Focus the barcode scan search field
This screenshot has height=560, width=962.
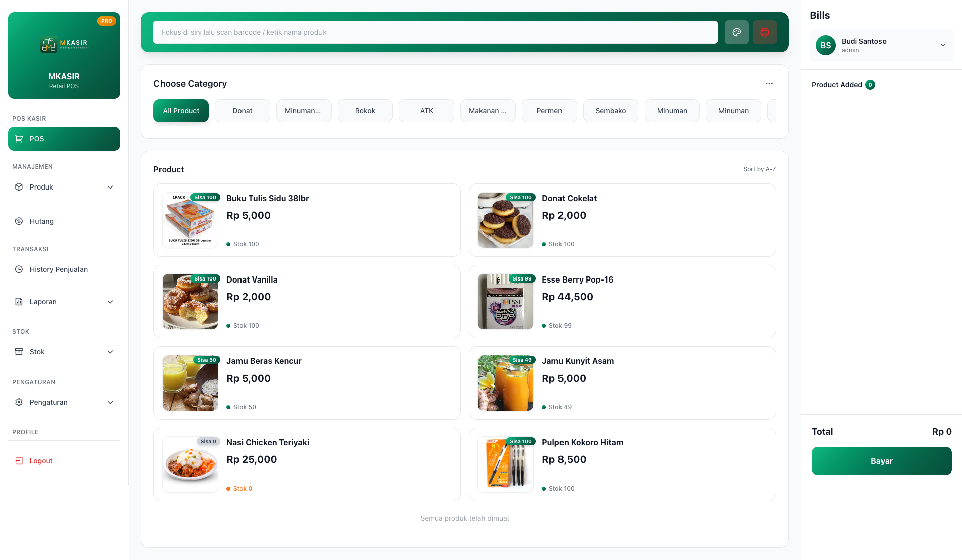(x=435, y=32)
